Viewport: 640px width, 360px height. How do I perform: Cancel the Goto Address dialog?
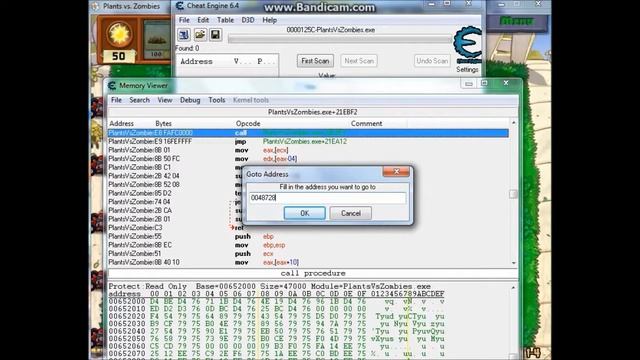(x=351, y=213)
